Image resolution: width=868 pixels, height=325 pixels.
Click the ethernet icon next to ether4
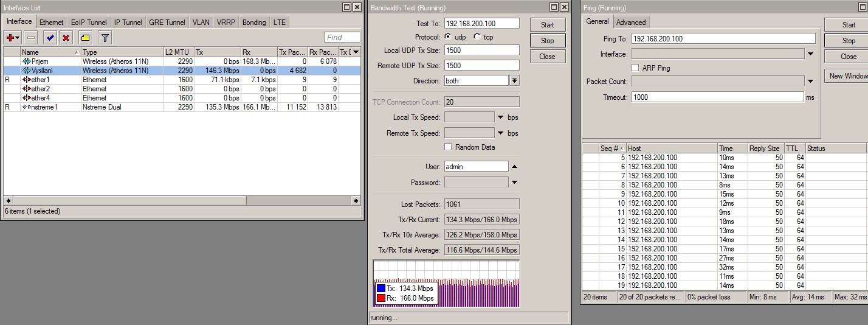coord(26,98)
